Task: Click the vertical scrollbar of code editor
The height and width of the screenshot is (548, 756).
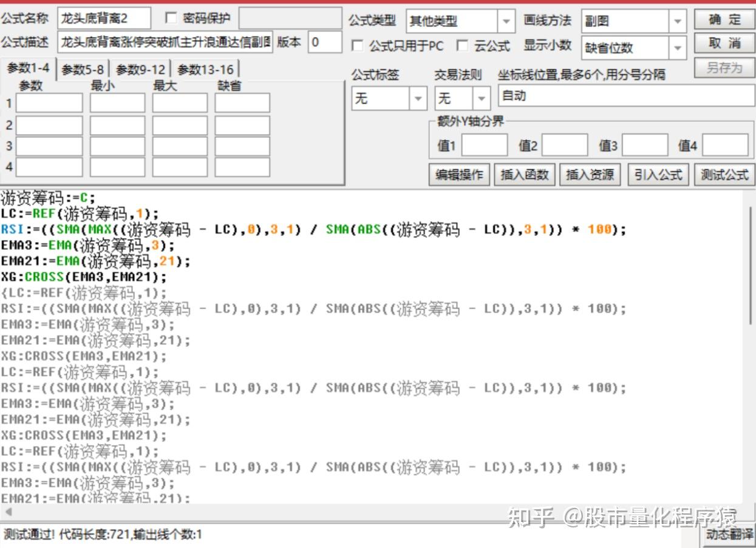Action: [x=751, y=267]
